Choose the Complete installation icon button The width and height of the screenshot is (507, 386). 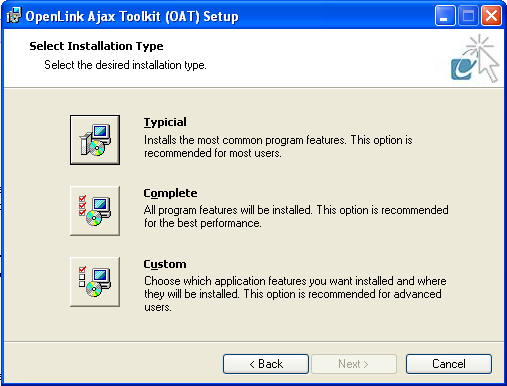tap(95, 211)
